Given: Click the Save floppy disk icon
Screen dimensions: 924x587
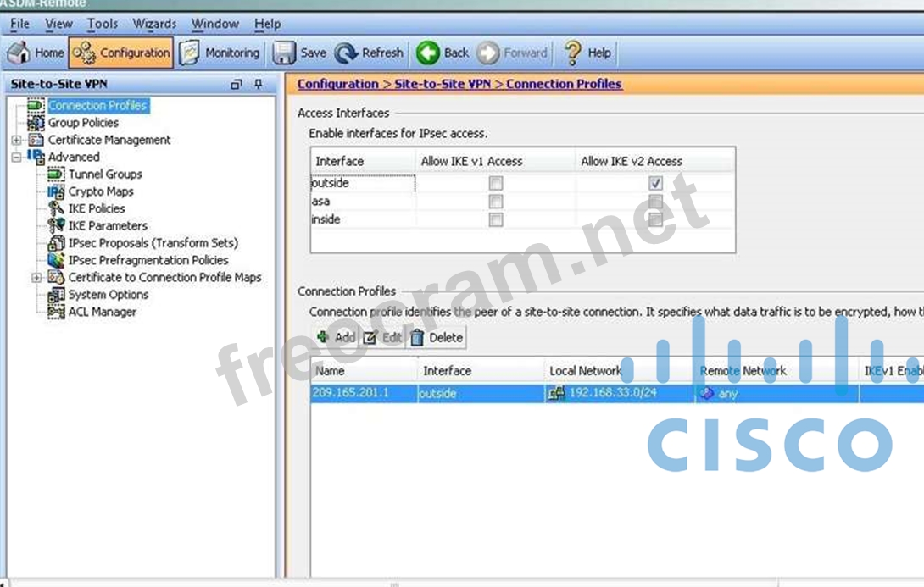Looking at the screenshot, I should (284, 53).
